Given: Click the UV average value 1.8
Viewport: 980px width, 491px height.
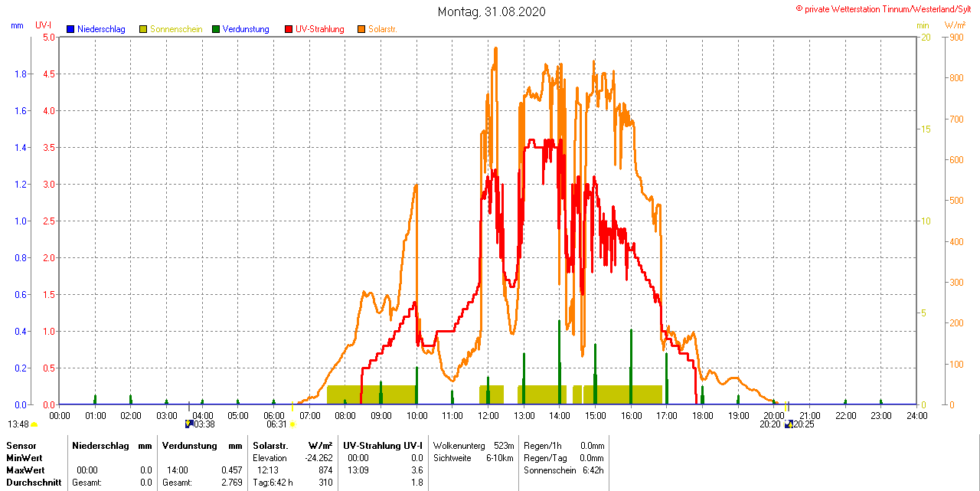Looking at the screenshot, I should point(417,483).
